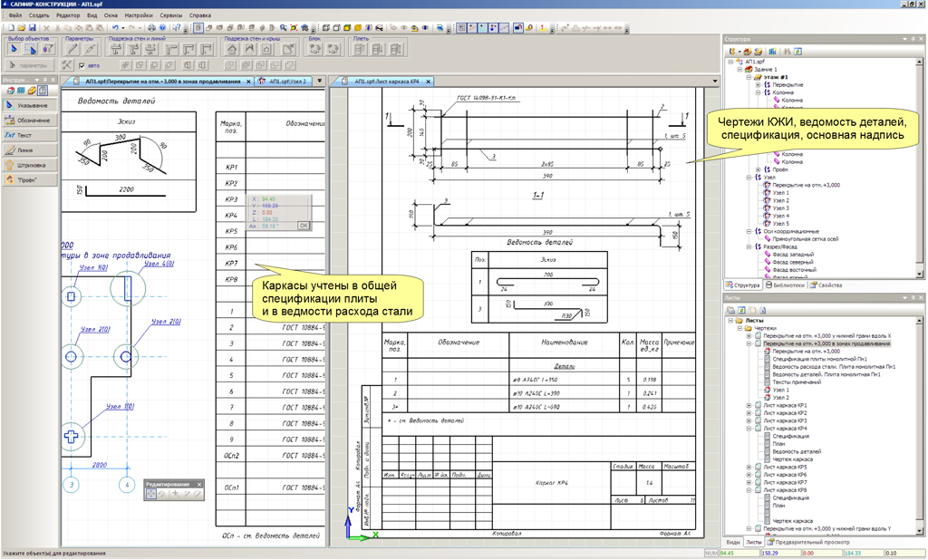Expand the Перекрытие node under этаж #1
This screenshot has width=928, height=560.
pyautogui.click(x=756, y=85)
